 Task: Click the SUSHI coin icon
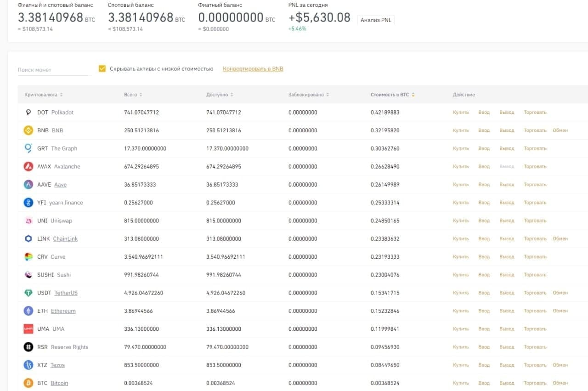(28, 275)
